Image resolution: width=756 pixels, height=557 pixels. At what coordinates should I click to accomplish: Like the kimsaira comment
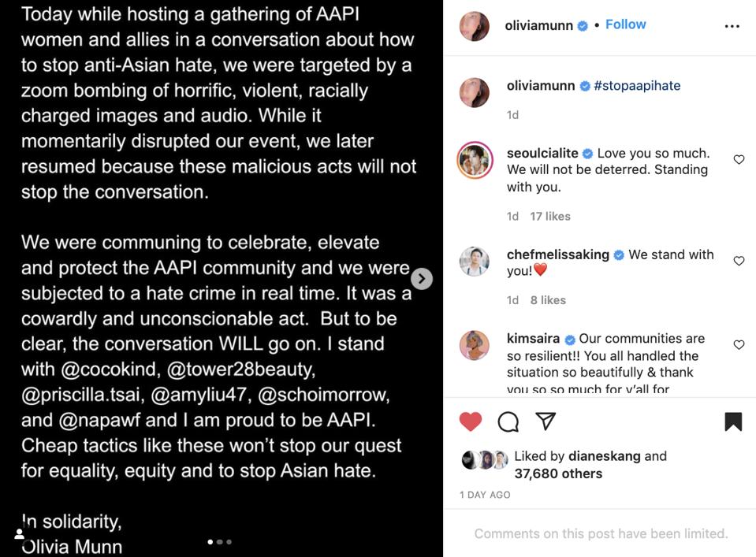pyautogui.click(x=739, y=344)
